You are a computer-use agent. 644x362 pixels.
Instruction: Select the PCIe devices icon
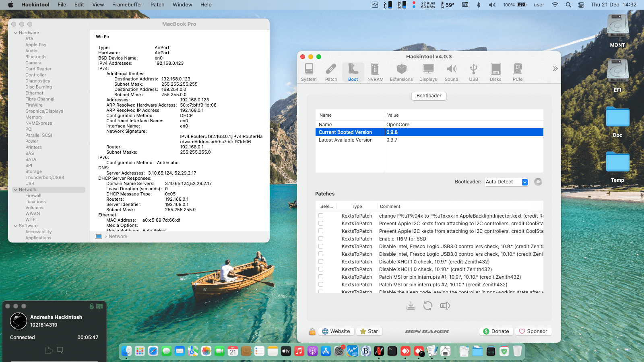[517, 72]
